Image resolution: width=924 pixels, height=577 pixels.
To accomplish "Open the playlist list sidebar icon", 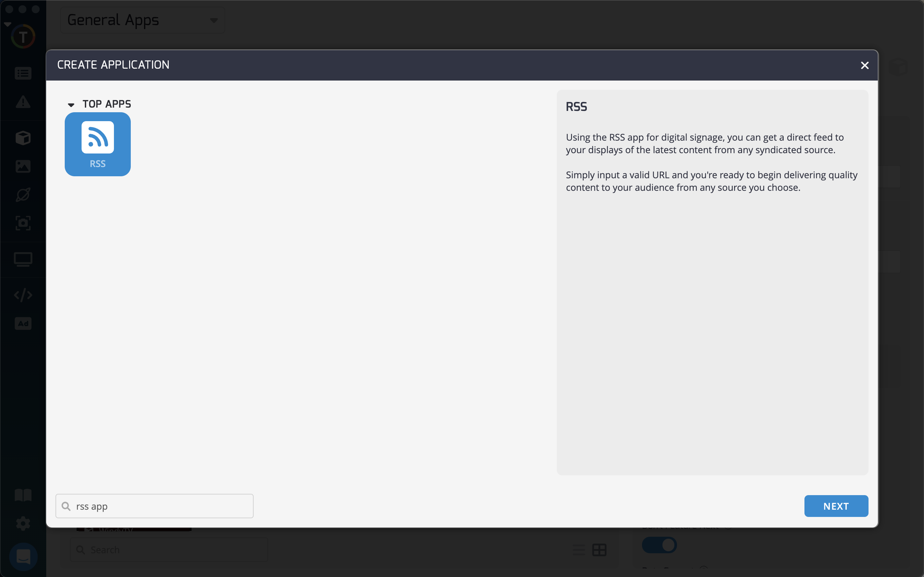I will click(x=23, y=73).
